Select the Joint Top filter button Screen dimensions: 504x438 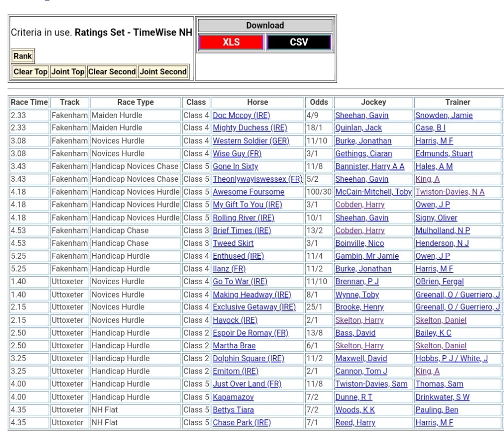point(68,72)
